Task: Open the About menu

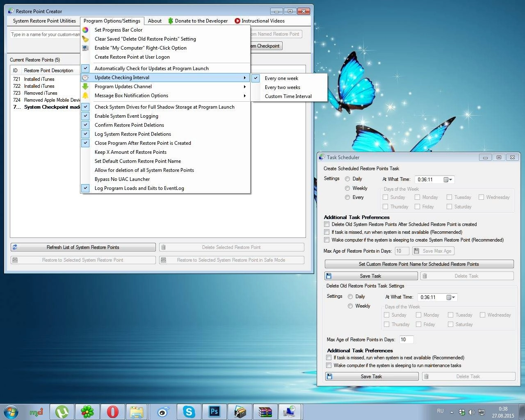Action: [x=155, y=21]
